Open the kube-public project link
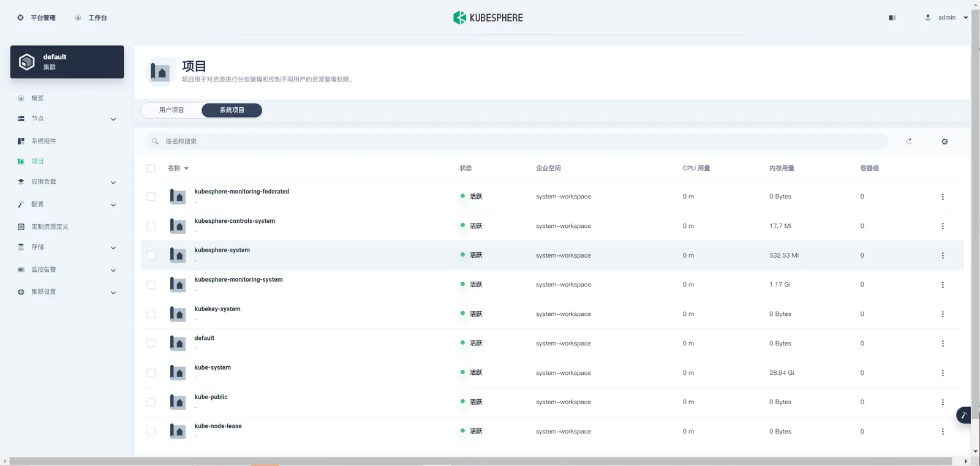980x466 pixels. 211,397
